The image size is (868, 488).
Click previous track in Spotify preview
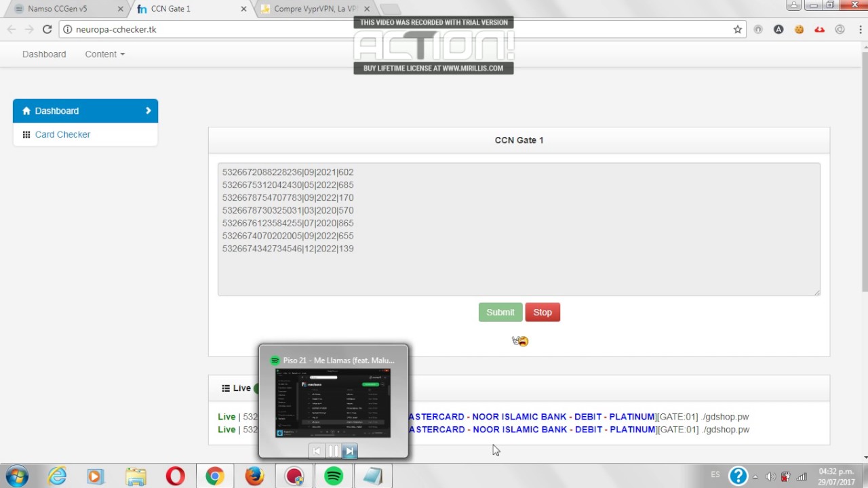[x=317, y=451]
